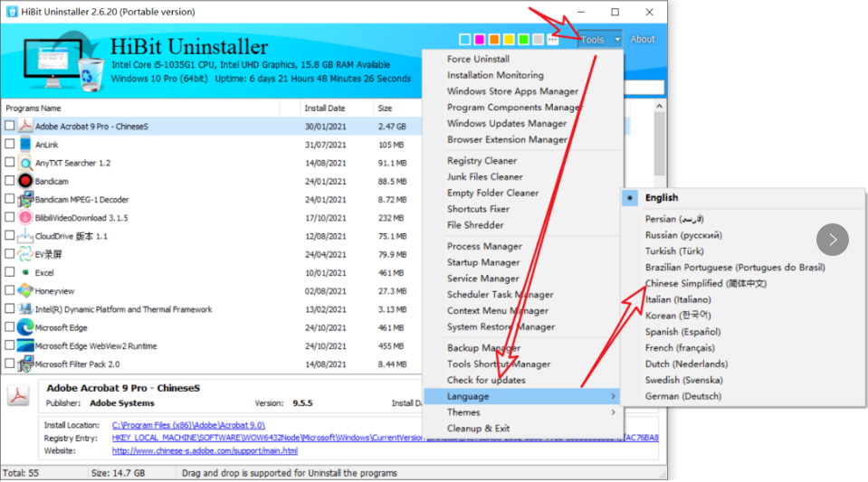This screenshot has height=482, width=868.
Task: Open the chinese-s.adobe.com website link
Action: (x=205, y=450)
